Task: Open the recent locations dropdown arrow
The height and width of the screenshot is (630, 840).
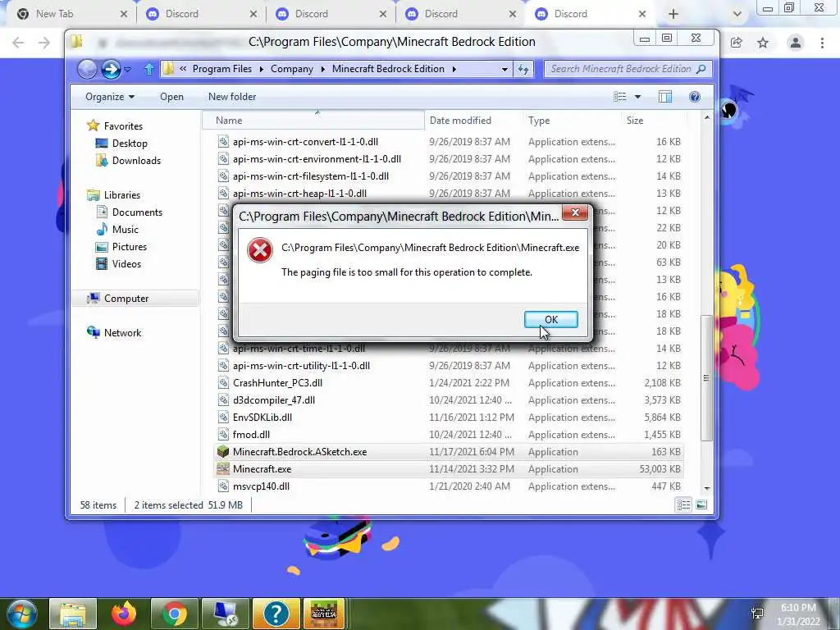Action: (127, 70)
